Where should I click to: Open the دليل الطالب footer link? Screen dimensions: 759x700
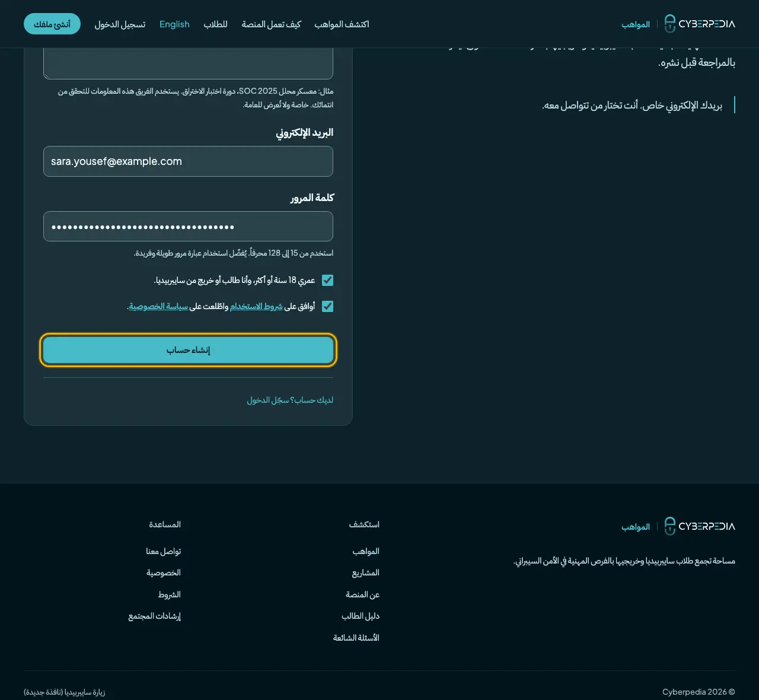pos(361,616)
